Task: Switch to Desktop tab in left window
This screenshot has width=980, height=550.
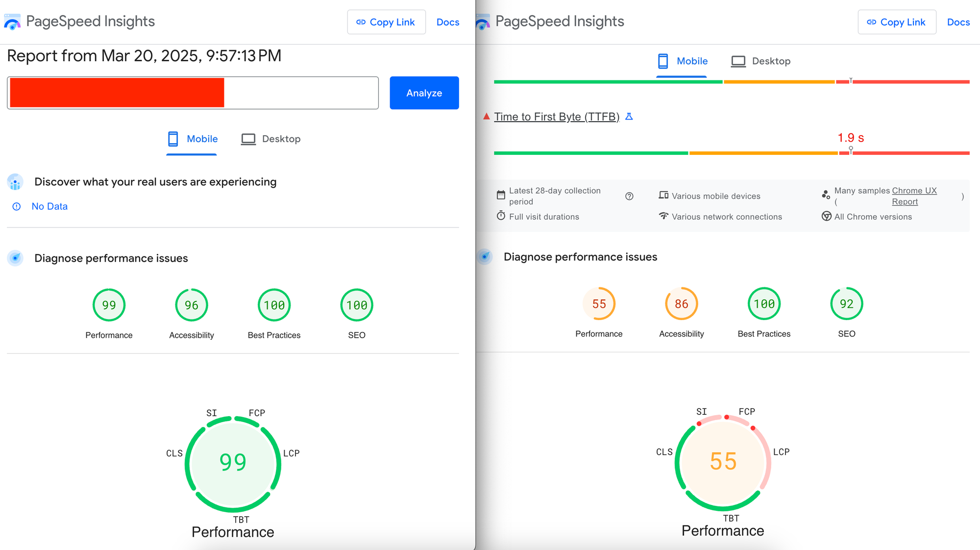Action: pyautogui.click(x=271, y=139)
